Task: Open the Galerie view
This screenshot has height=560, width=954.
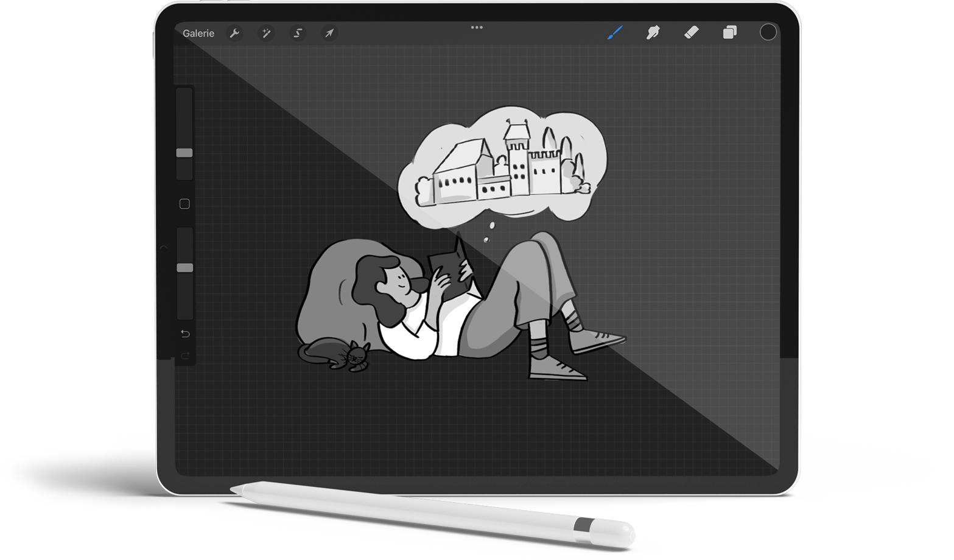Action: pos(198,33)
